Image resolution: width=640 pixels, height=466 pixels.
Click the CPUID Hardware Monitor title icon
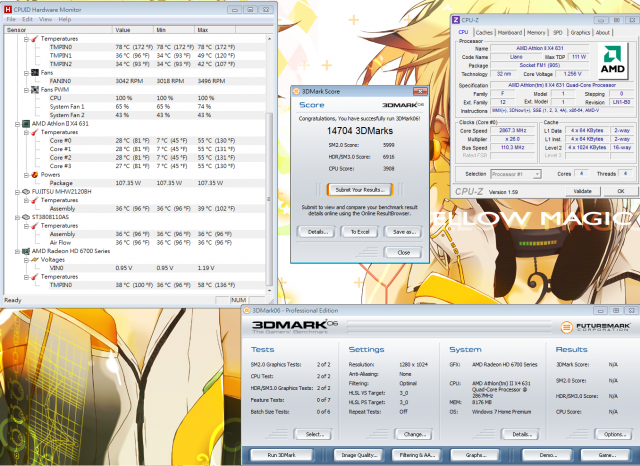(x=8, y=9)
